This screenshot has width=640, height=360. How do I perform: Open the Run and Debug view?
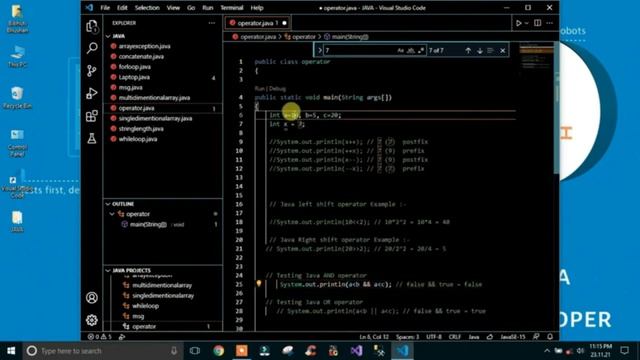92,93
